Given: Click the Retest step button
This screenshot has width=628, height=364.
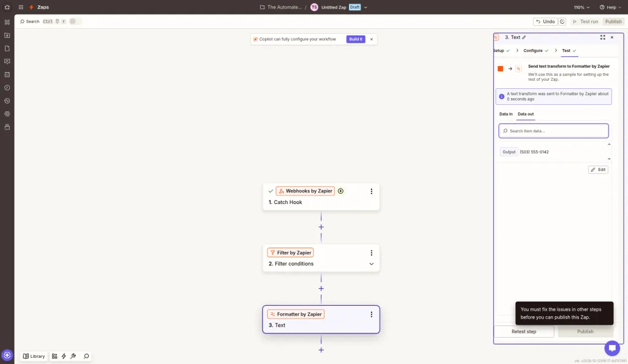Looking at the screenshot, I should pos(524,332).
